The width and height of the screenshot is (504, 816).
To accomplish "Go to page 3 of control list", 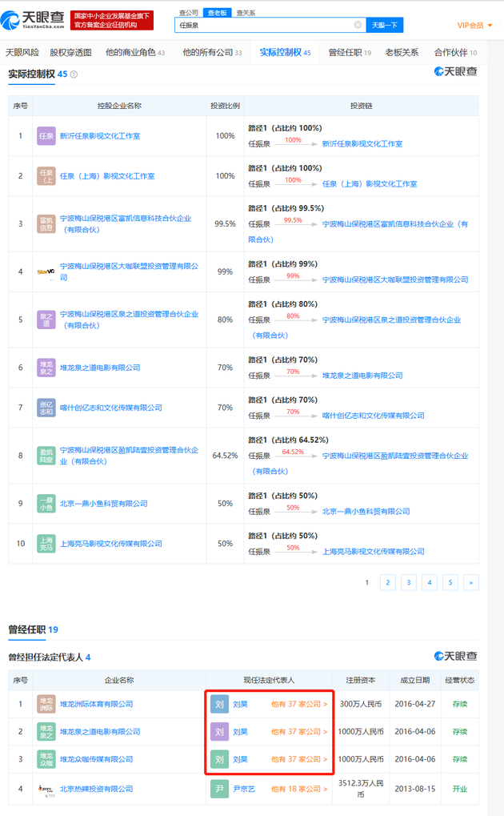I will click(408, 582).
